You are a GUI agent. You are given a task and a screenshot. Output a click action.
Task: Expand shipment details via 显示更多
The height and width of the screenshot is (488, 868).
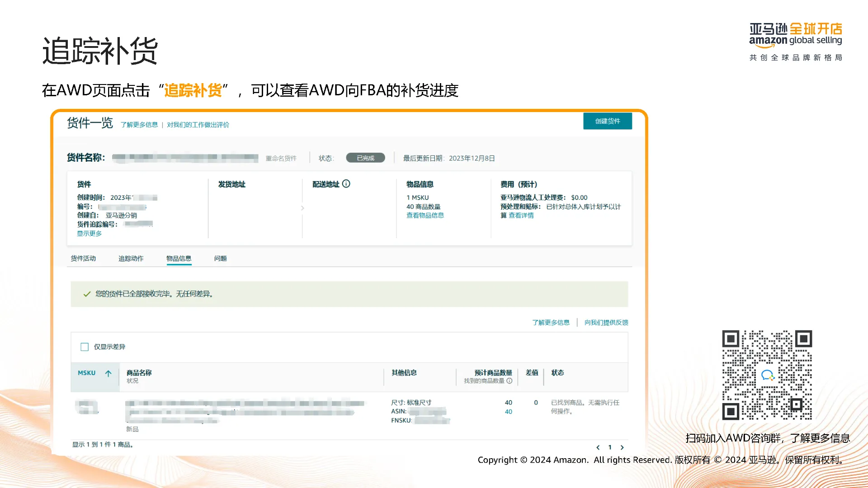click(89, 234)
